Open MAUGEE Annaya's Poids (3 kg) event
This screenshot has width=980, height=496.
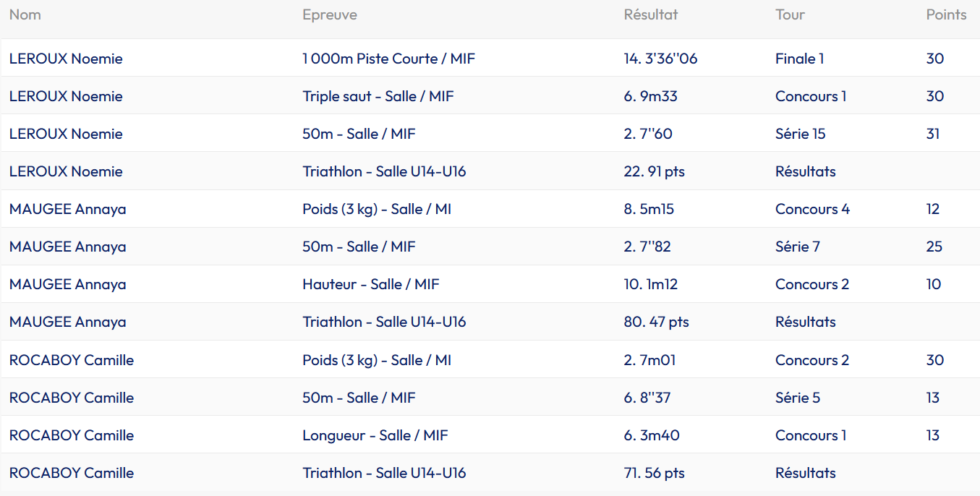point(376,210)
